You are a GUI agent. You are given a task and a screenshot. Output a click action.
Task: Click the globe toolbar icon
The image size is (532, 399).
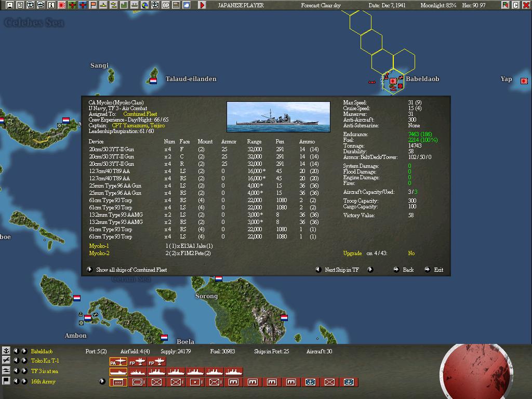(145, 5)
